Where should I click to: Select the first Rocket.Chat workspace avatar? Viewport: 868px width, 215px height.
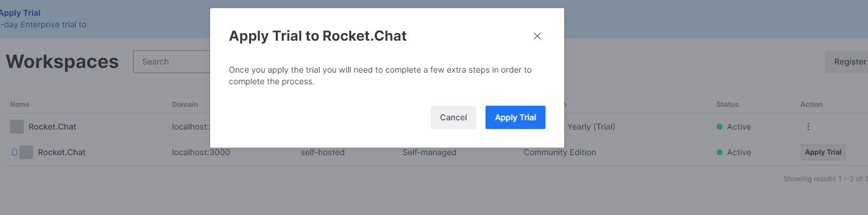pos(17,127)
